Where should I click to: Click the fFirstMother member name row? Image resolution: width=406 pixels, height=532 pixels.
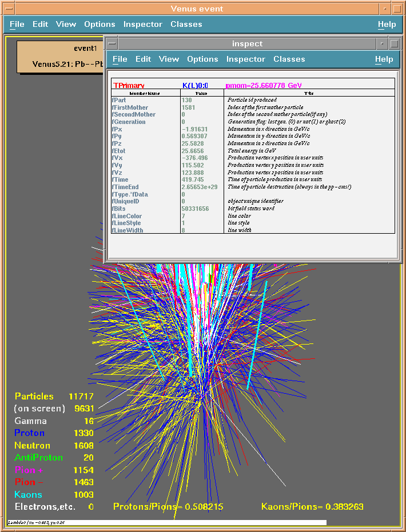(130, 107)
